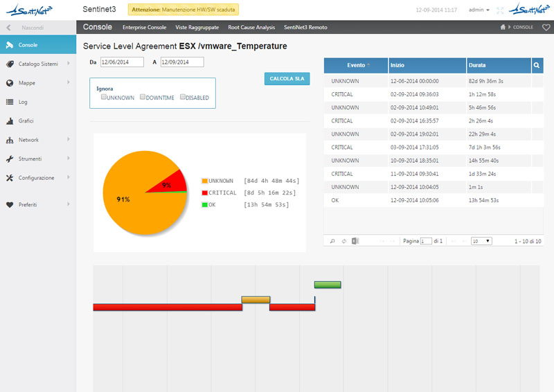554x392 pixels.
Task: Click duration 14h 55m 40s
Action: coord(483,161)
